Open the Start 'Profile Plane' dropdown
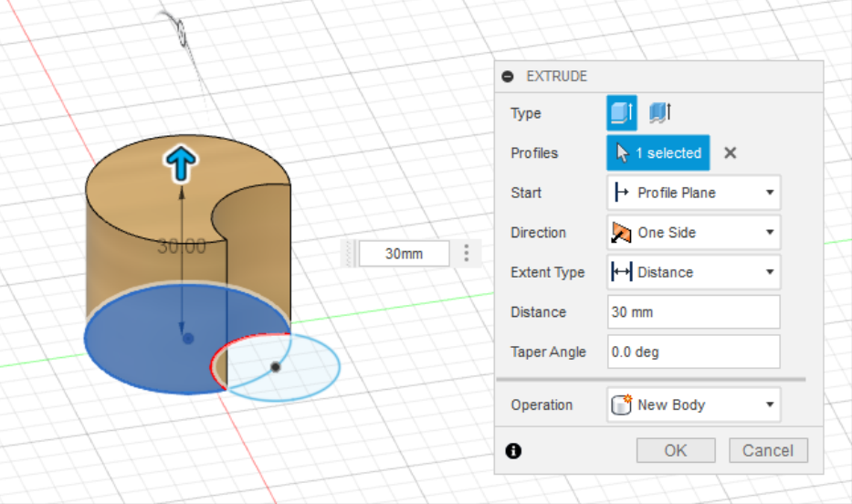 tap(693, 193)
